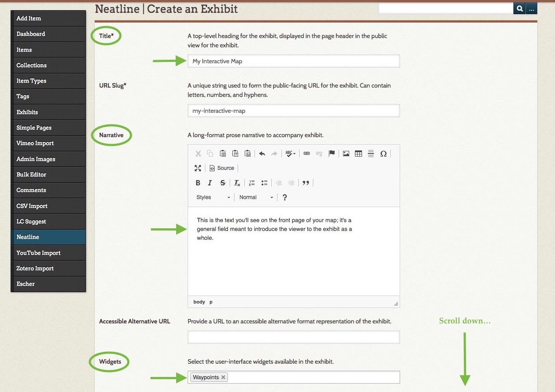The image size is (555, 392).
Task: Click the Accessible Alternative URL field
Action: click(294, 337)
